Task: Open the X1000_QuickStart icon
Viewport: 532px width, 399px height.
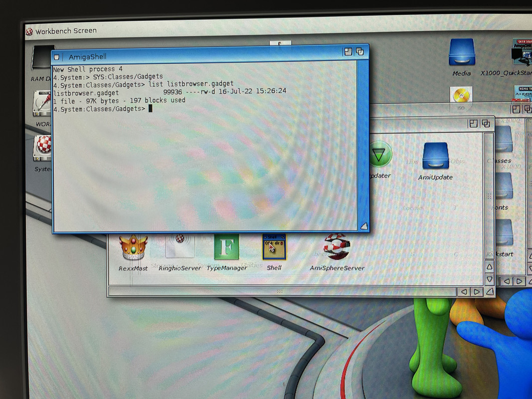Action: point(523,52)
